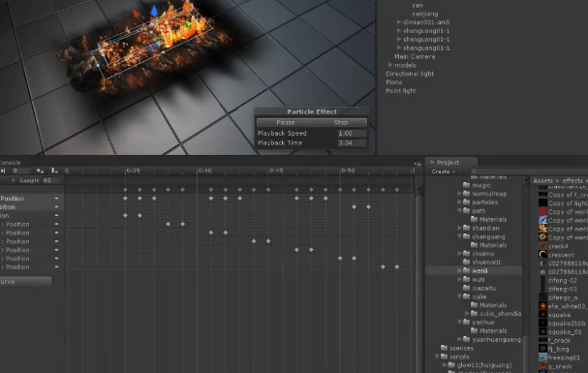Expand the models object in Hierarchy
Screen dimensions: 588x373
point(390,65)
